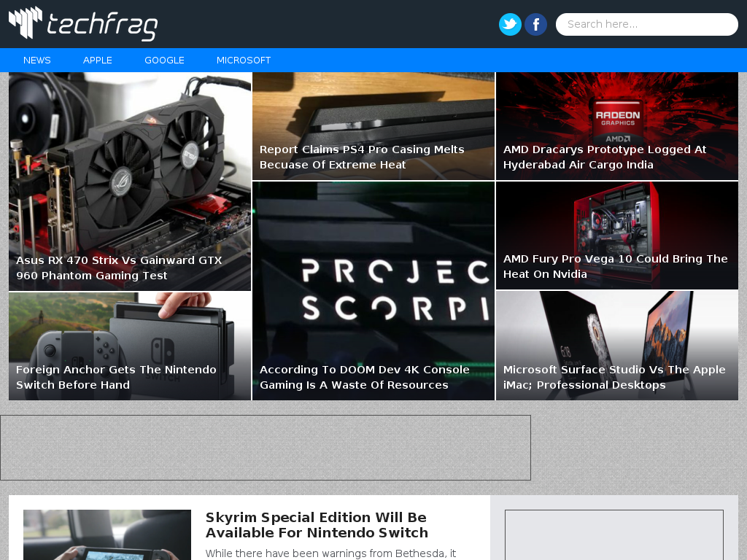Open the GOOGLE menu item
747x560 pixels.
pos(164,61)
